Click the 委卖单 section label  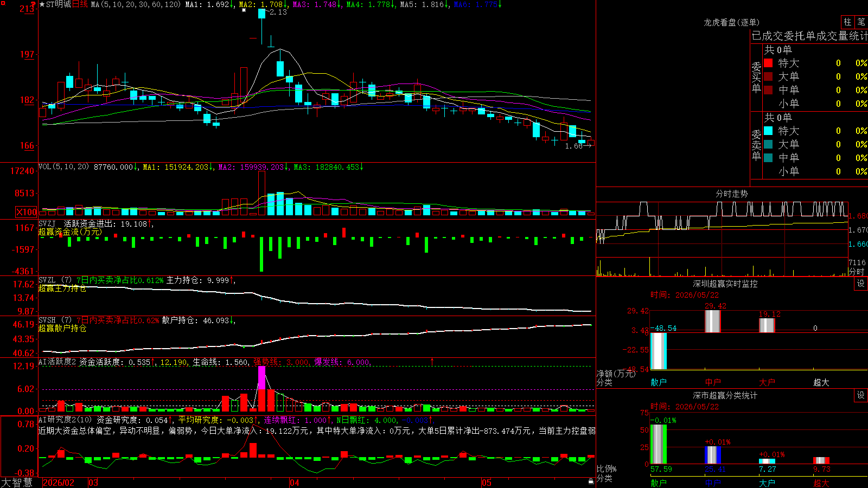click(756, 145)
